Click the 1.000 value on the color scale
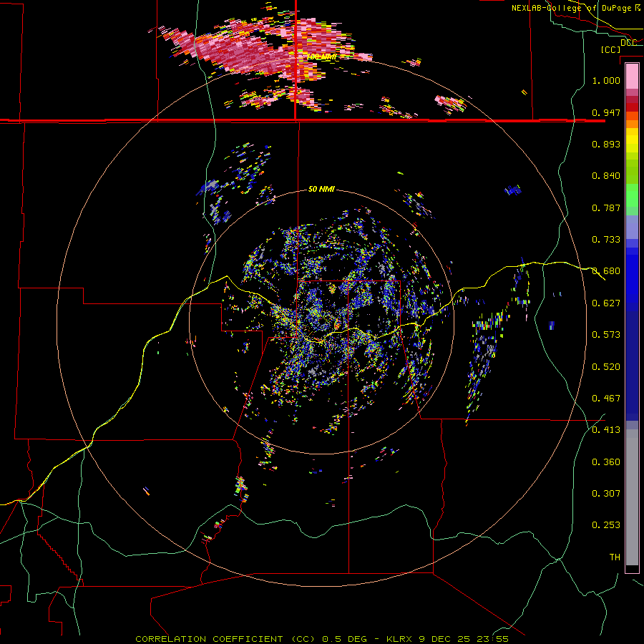Screen dimensions: 644x644 click(x=606, y=80)
